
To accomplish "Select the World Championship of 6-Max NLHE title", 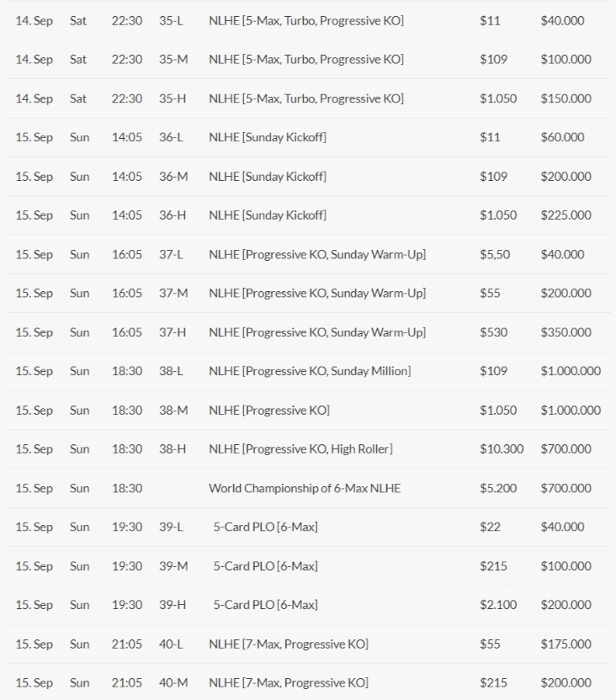I will point(305,488).
